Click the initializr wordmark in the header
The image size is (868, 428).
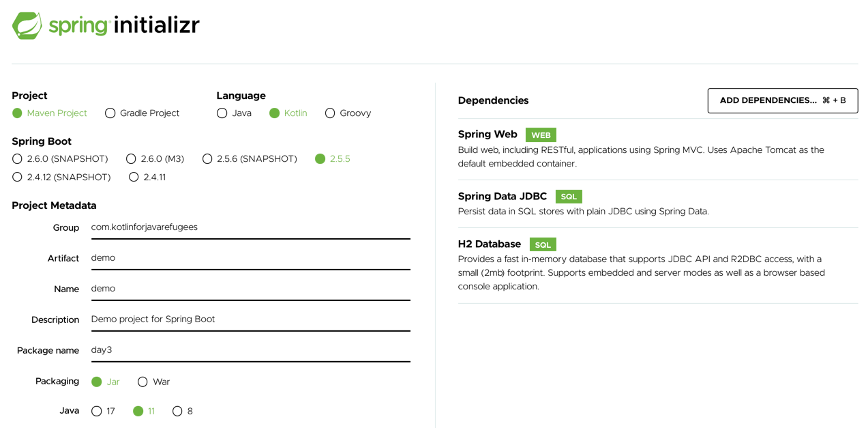[157, 26]
